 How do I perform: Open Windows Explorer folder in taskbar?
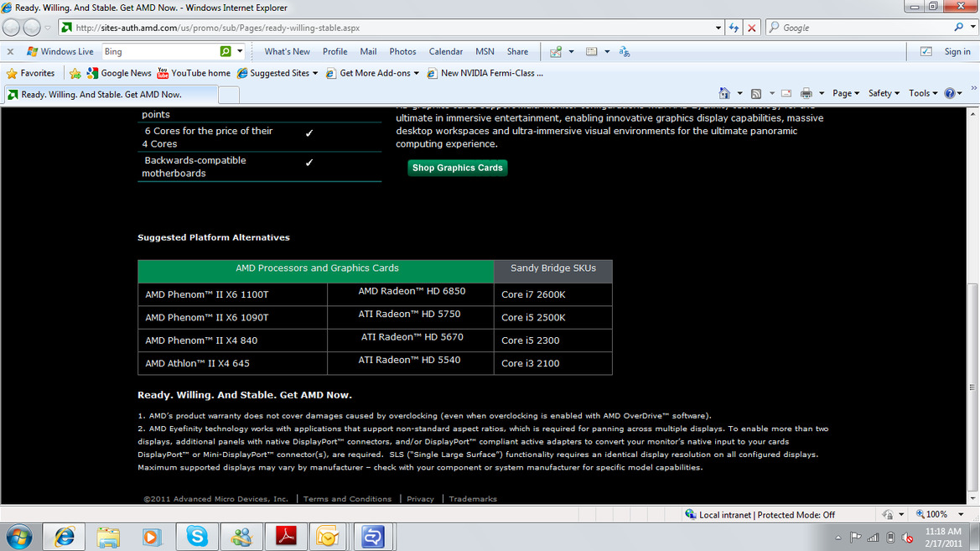pos(108,537)
